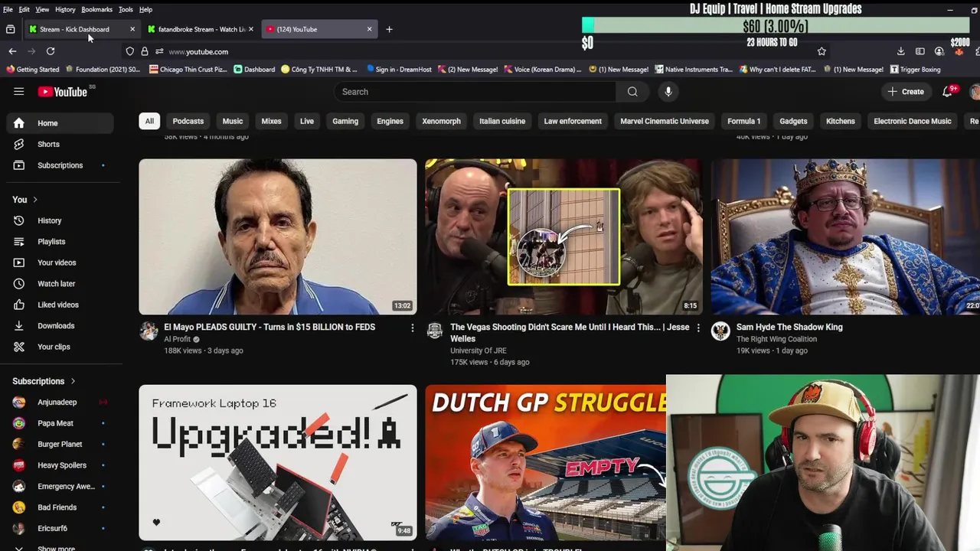
Task: Select the Music filter chip
Action: 233,121
